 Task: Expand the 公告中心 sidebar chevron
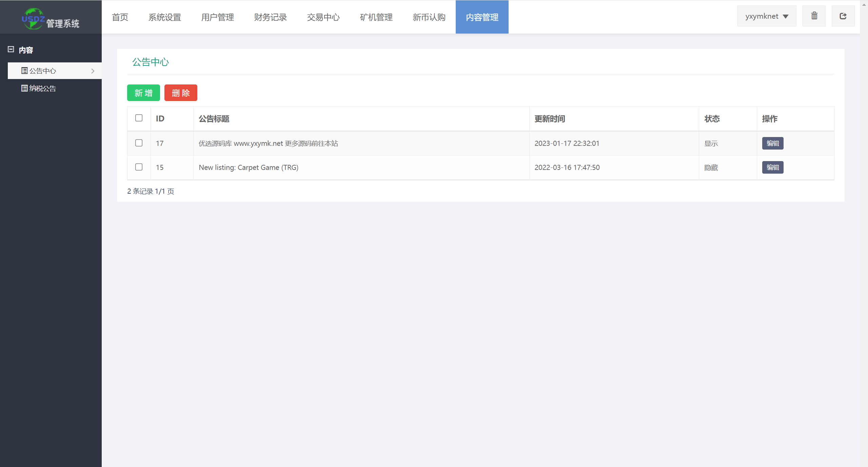pos(93,71)
